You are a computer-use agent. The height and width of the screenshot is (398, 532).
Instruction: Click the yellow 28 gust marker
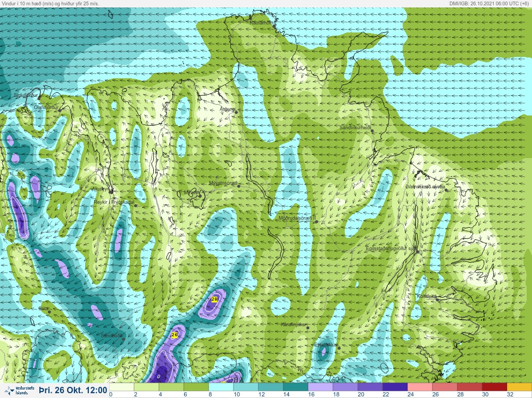[214, 299]
